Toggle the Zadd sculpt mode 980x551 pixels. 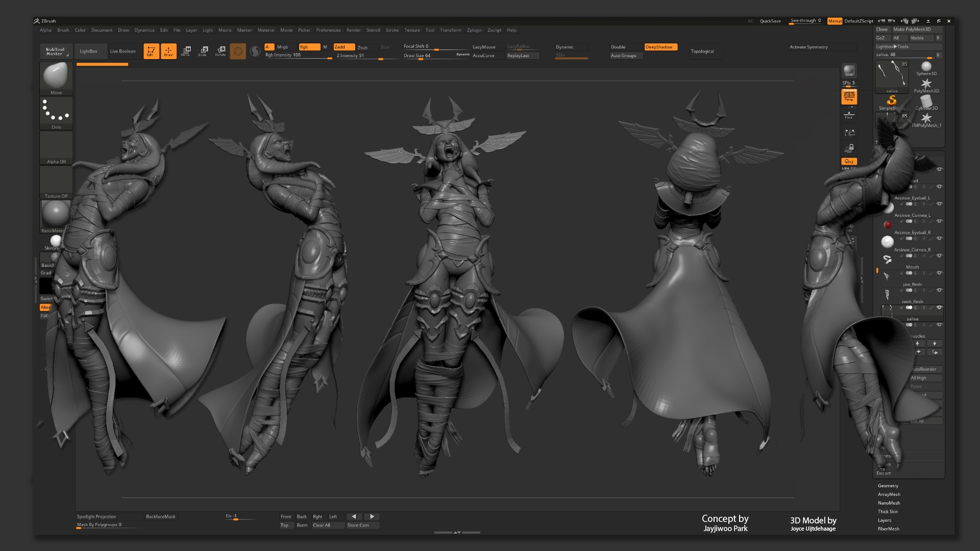click(344, 47)
